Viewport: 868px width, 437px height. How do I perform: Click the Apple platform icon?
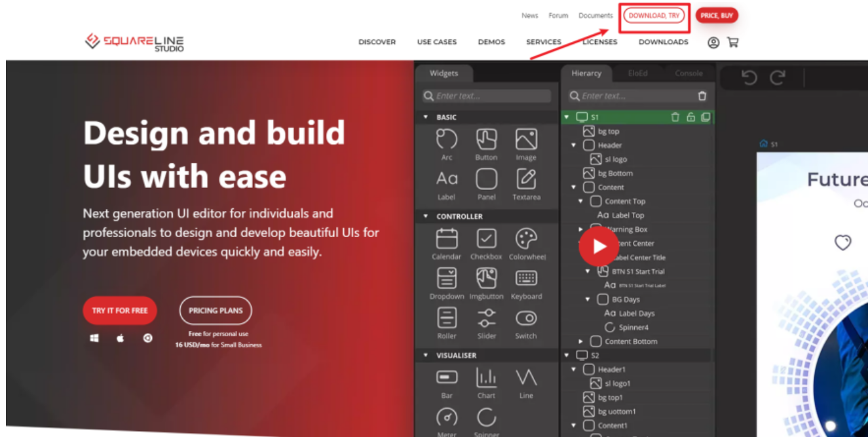[x=121, y=339]
